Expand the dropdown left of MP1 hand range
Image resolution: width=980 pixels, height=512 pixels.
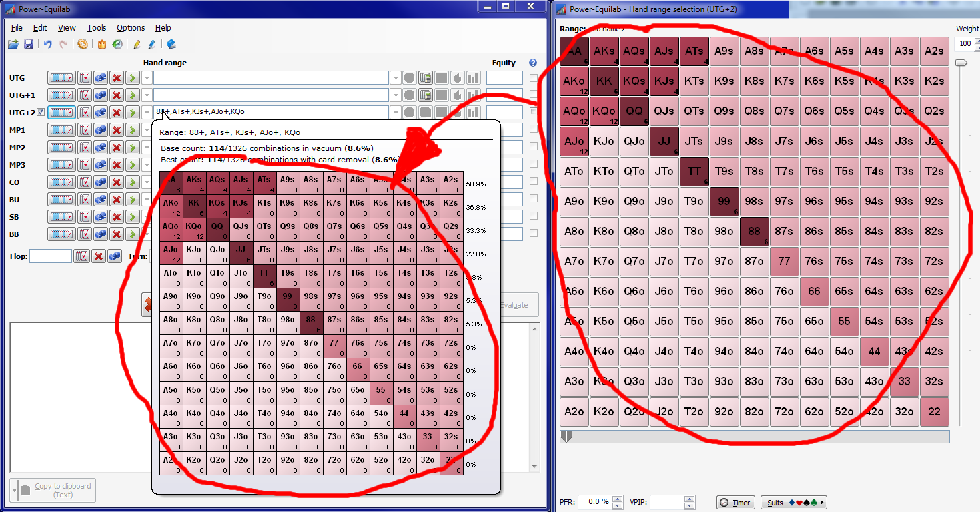click(x=147, y=130)
